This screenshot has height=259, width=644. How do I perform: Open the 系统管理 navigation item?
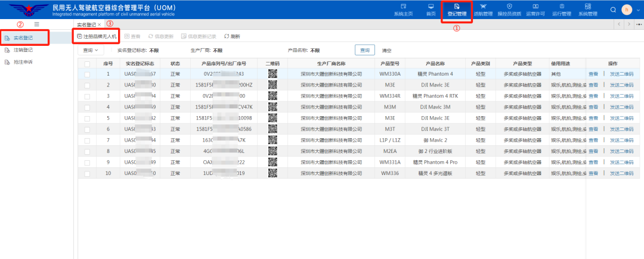click(x=588, y=10)
